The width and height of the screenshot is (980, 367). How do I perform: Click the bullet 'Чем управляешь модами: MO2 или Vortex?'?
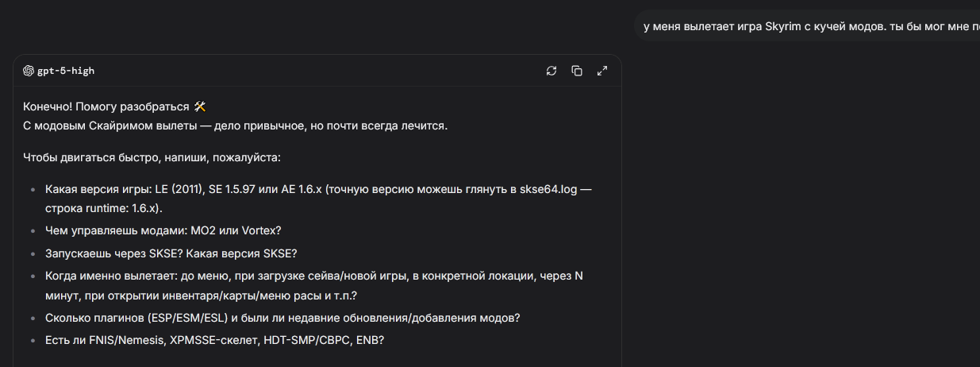click(x=163, y=230)
